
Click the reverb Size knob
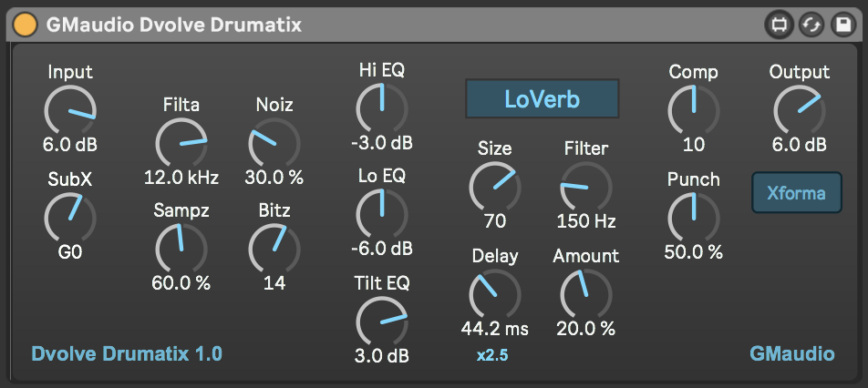[x=494, y=186]
